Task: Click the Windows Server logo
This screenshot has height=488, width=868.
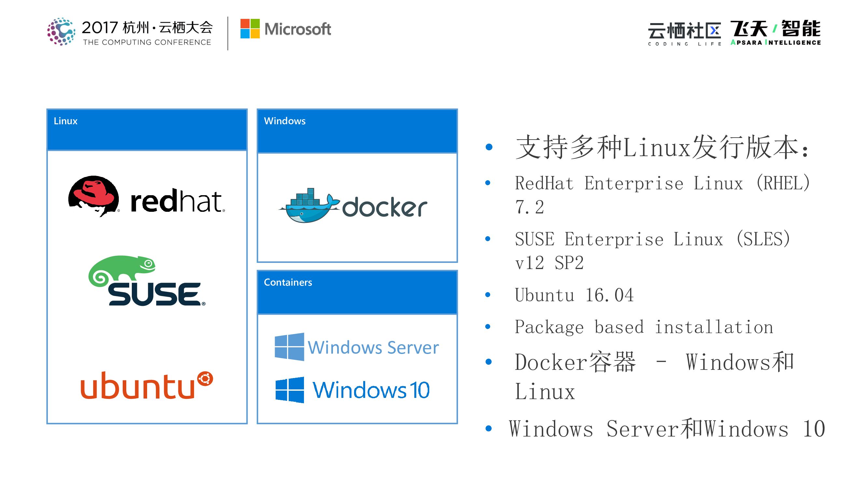Action: (356, 347)
